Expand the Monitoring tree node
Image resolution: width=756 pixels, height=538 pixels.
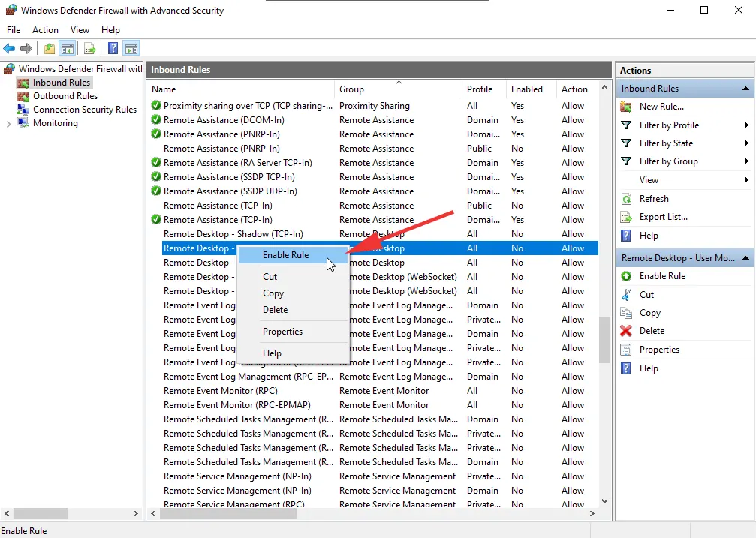tap(9, 123)
